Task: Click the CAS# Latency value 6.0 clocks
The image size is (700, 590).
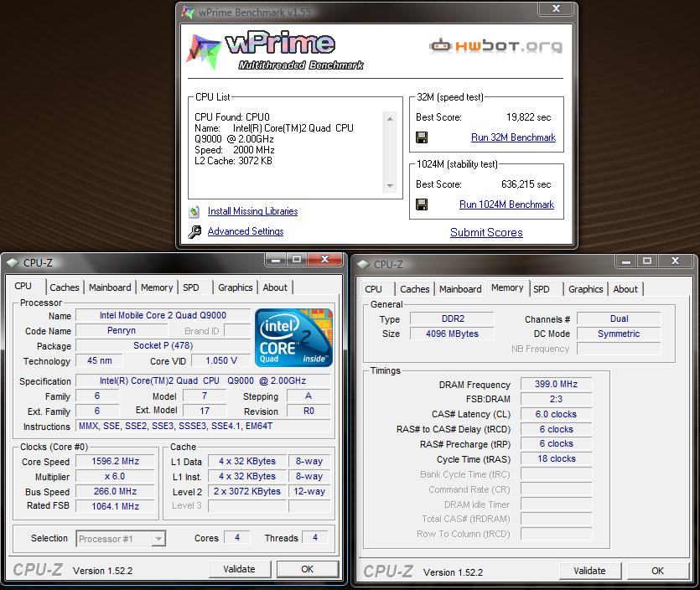Action: click(557, 414)
